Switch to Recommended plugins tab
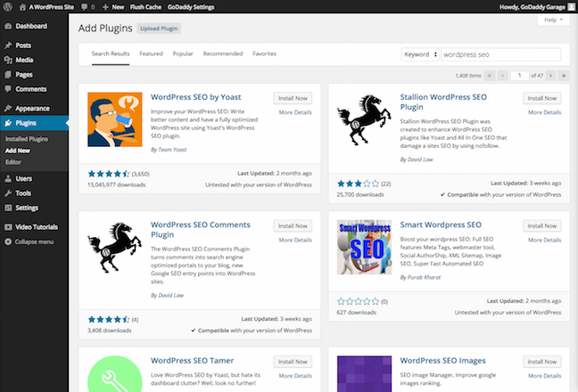Image resolution: width=578 pixels, height=392 pixels. point(223,53)
